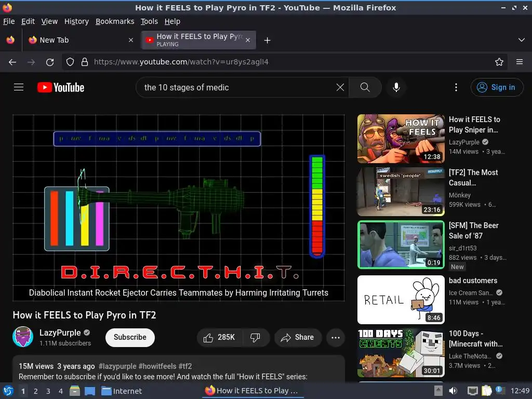Open '[SFM] The Beer Sale of '87' title
Viewport: 532px width, 399px height.
[x=474, y=230]
